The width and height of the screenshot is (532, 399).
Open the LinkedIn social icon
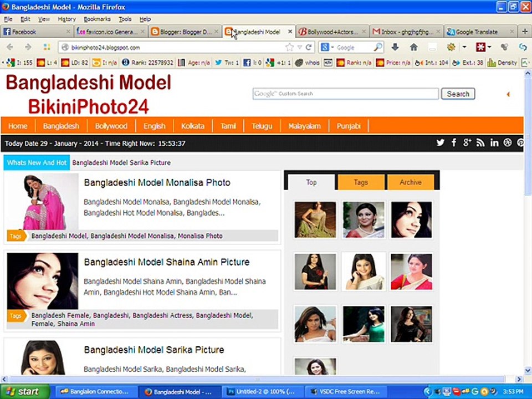(494, 143)
